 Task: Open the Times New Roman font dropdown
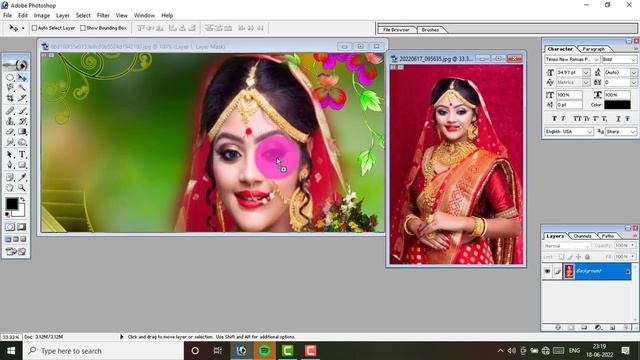(x=596, y=60)
